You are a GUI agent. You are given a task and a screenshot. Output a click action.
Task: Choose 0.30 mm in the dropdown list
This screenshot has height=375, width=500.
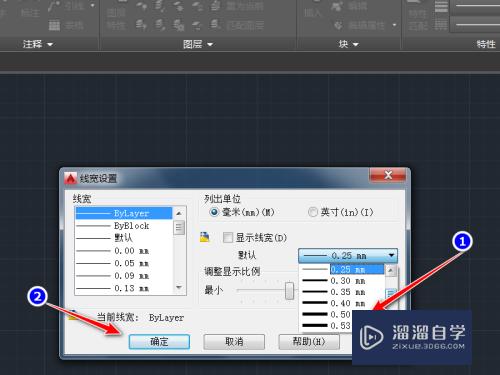click(x=343, y=281)
